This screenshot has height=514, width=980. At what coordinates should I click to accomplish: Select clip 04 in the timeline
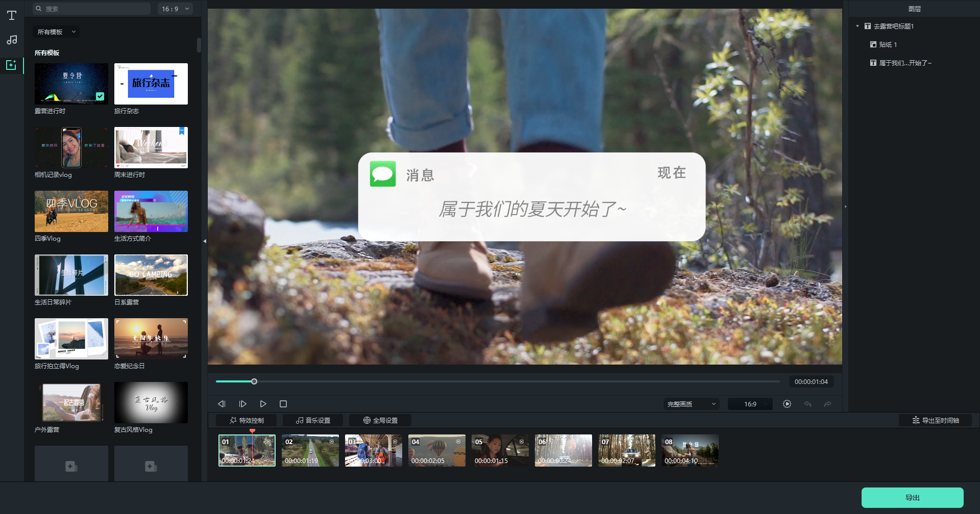(436, 450)
